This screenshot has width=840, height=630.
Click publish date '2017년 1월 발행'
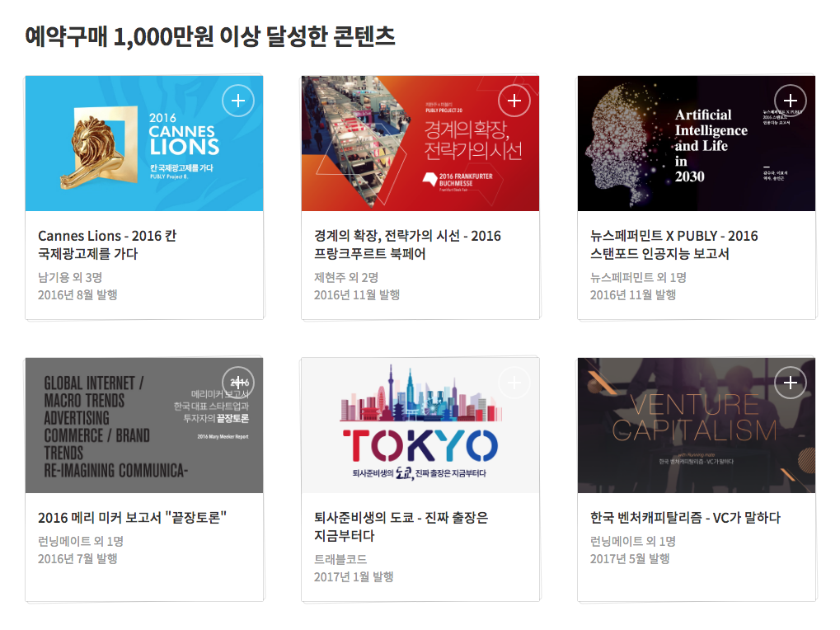[354, 577]
